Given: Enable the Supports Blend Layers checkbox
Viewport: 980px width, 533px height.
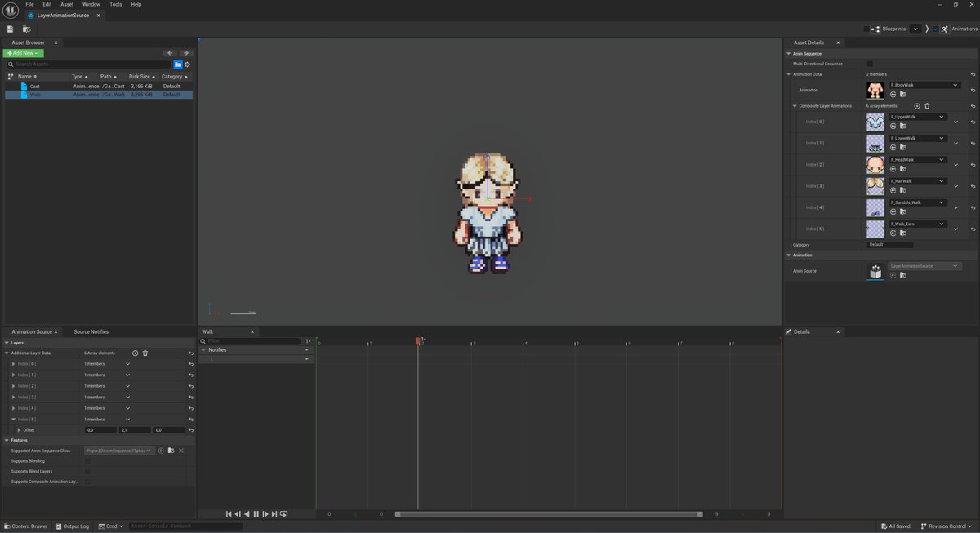Looking at the screenshot, I should (x=88, y=472).
